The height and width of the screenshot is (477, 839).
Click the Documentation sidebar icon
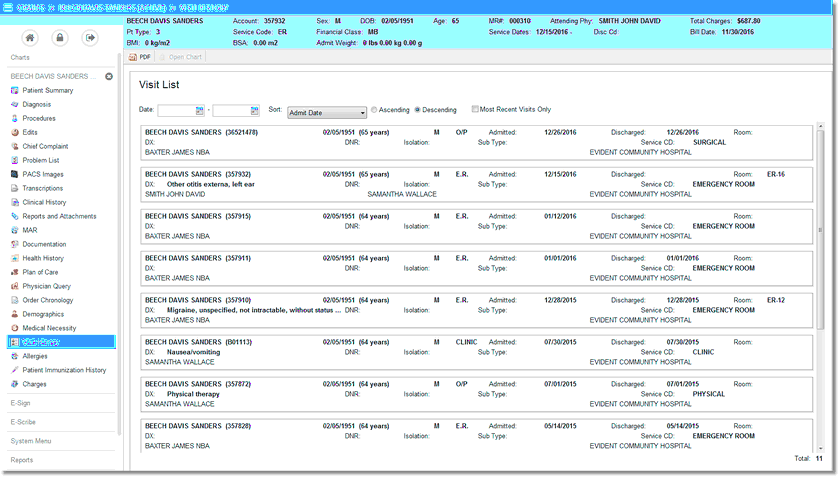pos(15,244)
